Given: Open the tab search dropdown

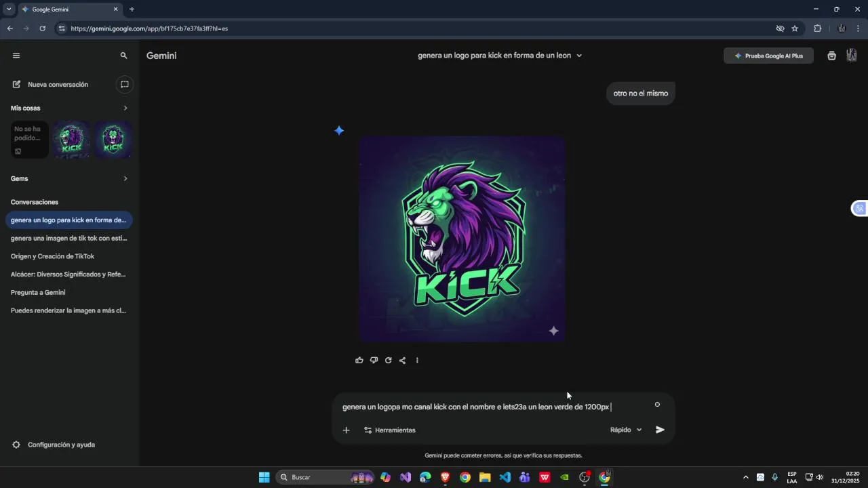Looking at the screenshot, I should pos(9,9).
